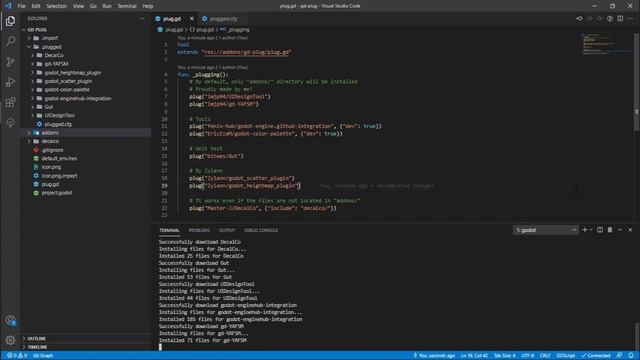The image size is (640, 360).
Task: Maximize the panel with up chevron
Action: [x=620, y=230]
